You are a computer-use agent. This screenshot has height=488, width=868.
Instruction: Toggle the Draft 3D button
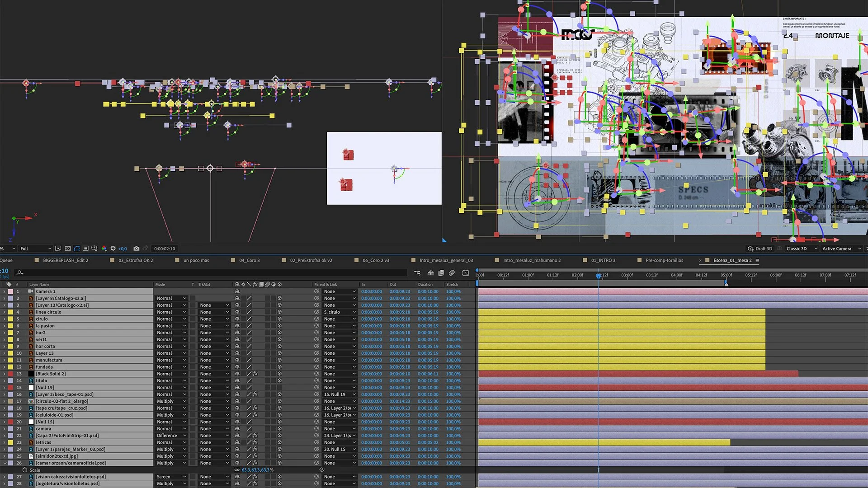[x=760, y=249]
